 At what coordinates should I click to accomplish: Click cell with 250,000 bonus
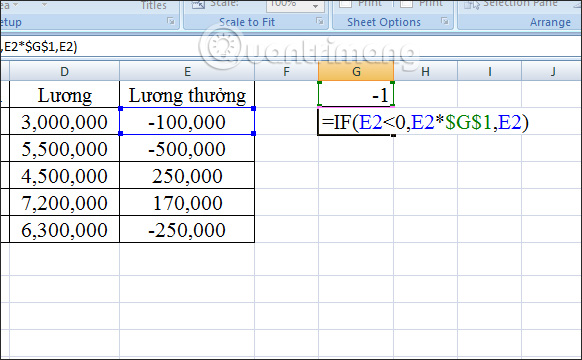(x=187, y=175)
